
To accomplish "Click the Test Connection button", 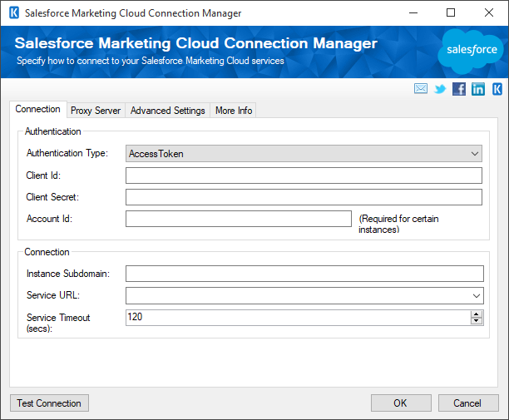I will click(x=49, y=403).
